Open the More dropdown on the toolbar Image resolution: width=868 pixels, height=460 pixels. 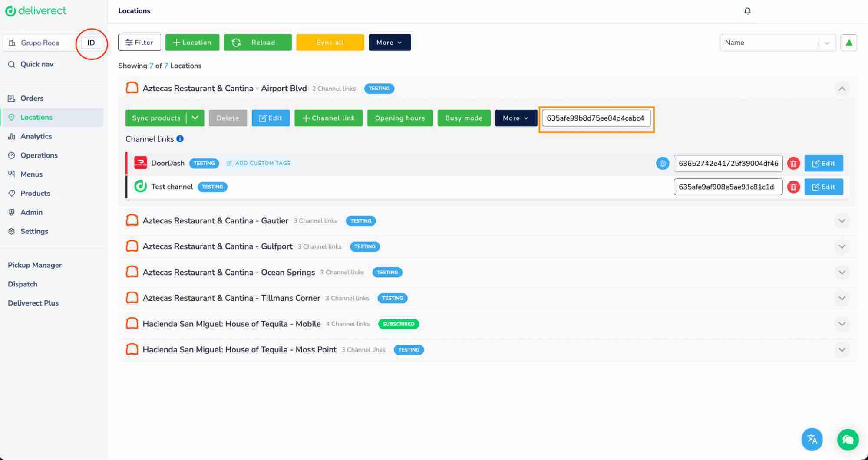click(x=389, y=42)
